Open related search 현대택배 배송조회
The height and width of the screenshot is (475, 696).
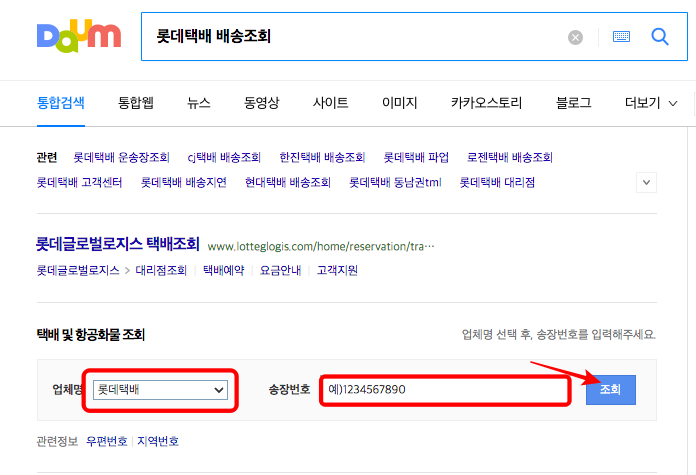(288, 182)
